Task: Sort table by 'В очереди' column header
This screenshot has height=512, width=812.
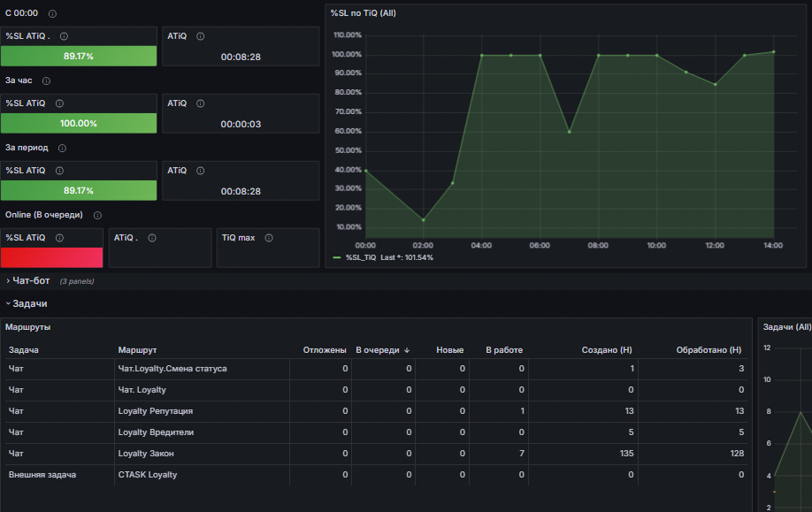Action: 378,350
